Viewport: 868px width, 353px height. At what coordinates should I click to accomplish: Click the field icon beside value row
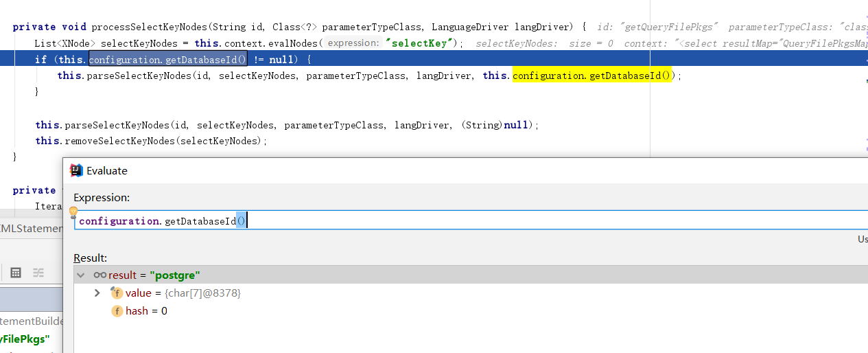click(117, 293)
